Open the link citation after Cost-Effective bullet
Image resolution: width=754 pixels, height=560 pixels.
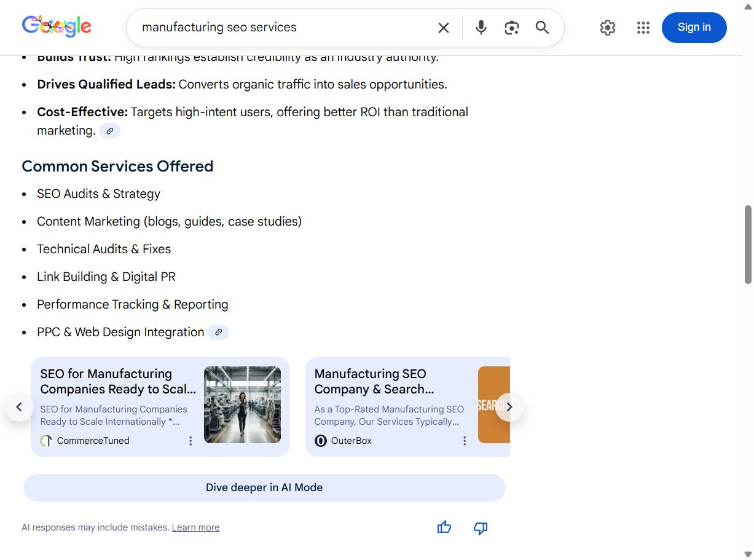tap(109, 130)
